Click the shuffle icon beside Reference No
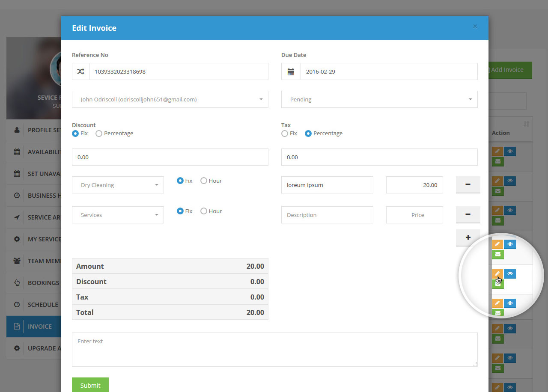Screen dimensions: 548x392 [x=80, y=71]
